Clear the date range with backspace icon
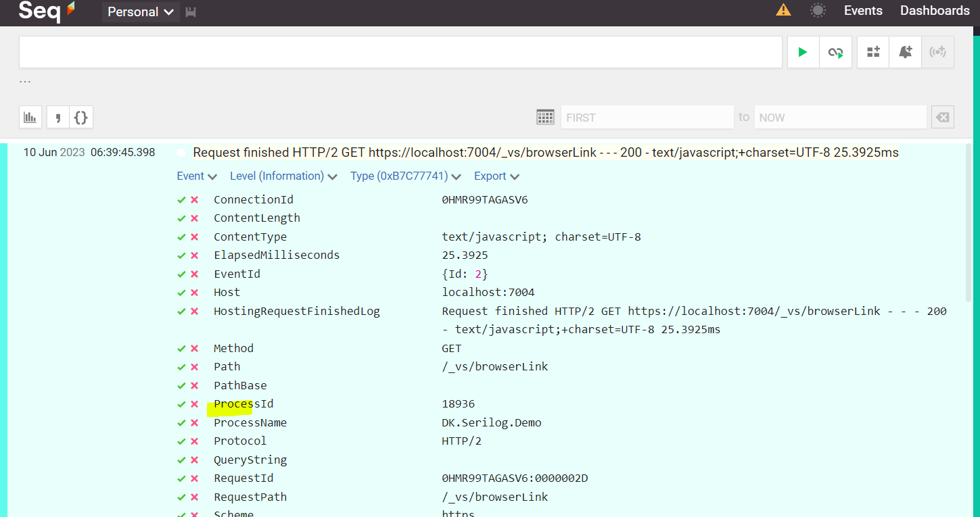Screen dimensions: 980x517 click(x=942, y=117)
